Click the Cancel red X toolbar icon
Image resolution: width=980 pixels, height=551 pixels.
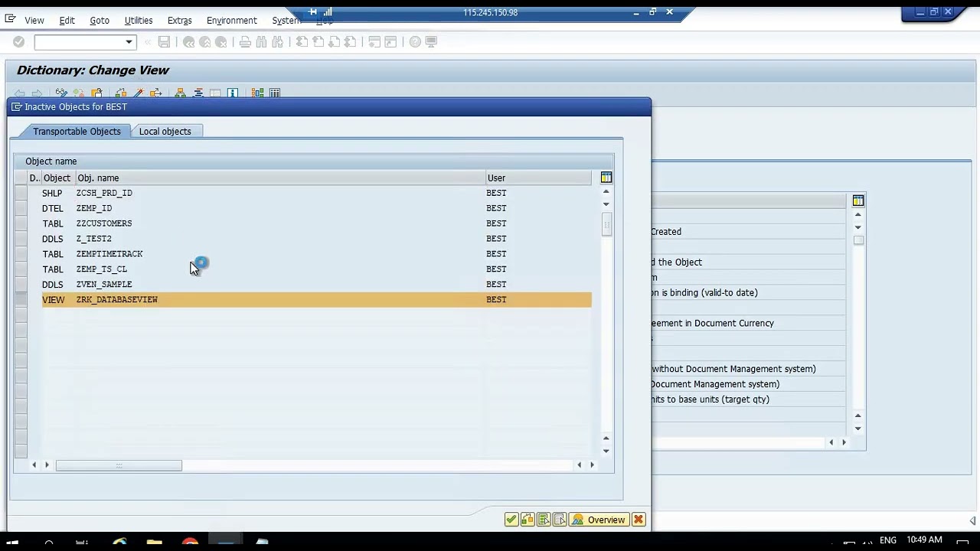(220, 42)
